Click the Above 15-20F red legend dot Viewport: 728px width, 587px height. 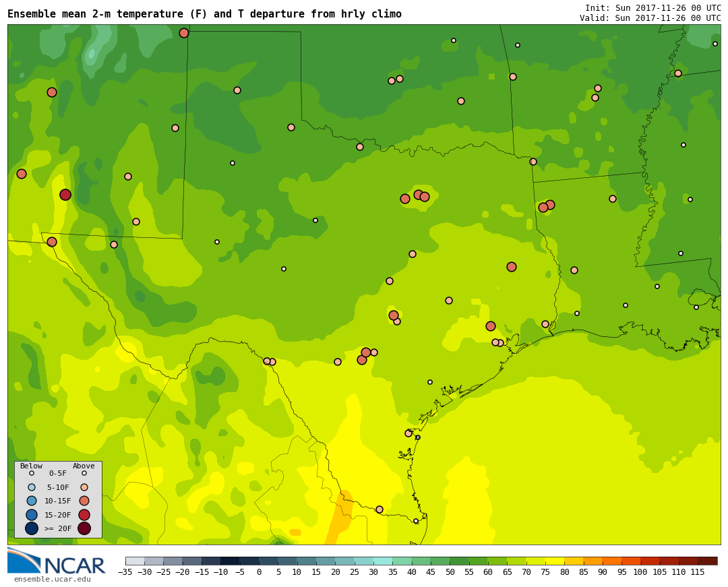(x=84, y=515)
